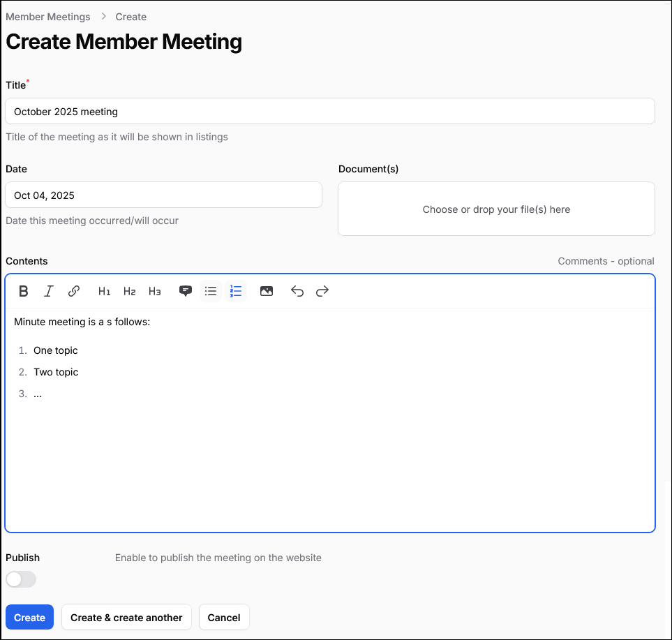Toggle the bulleted list format

tap(211, 291)
